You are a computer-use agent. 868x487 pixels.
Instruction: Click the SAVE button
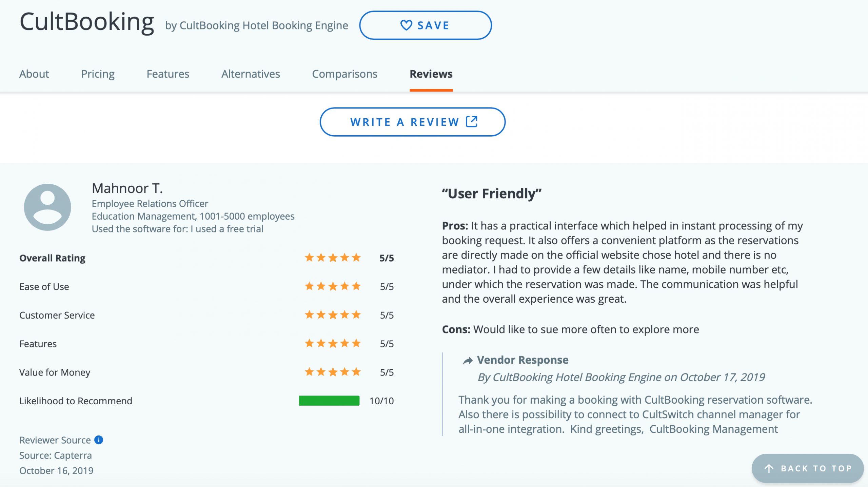click(426, 25)
